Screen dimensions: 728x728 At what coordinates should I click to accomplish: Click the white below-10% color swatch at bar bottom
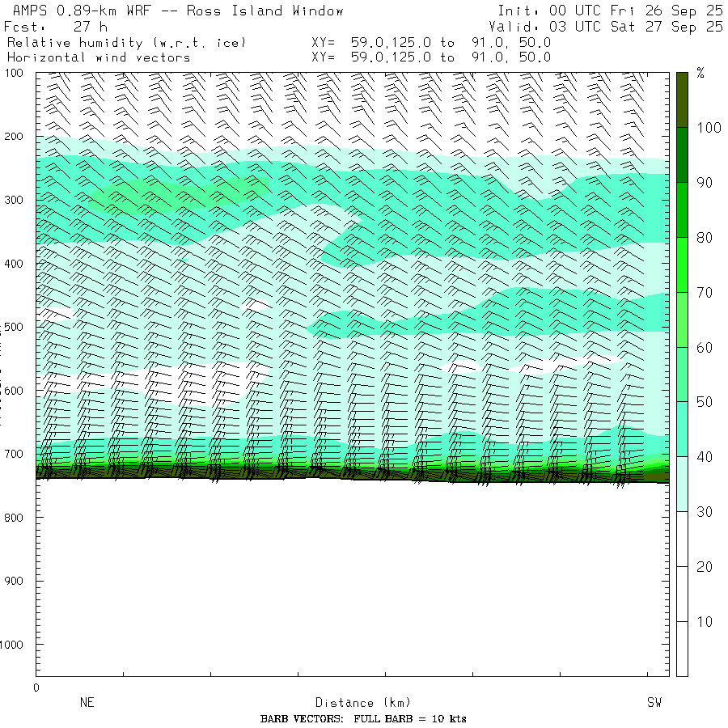(x=682, y=649)
